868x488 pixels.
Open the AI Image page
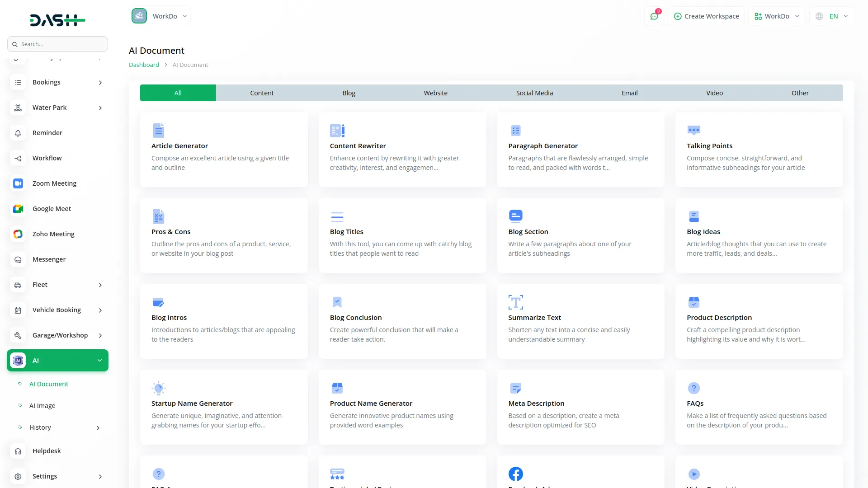42,405
